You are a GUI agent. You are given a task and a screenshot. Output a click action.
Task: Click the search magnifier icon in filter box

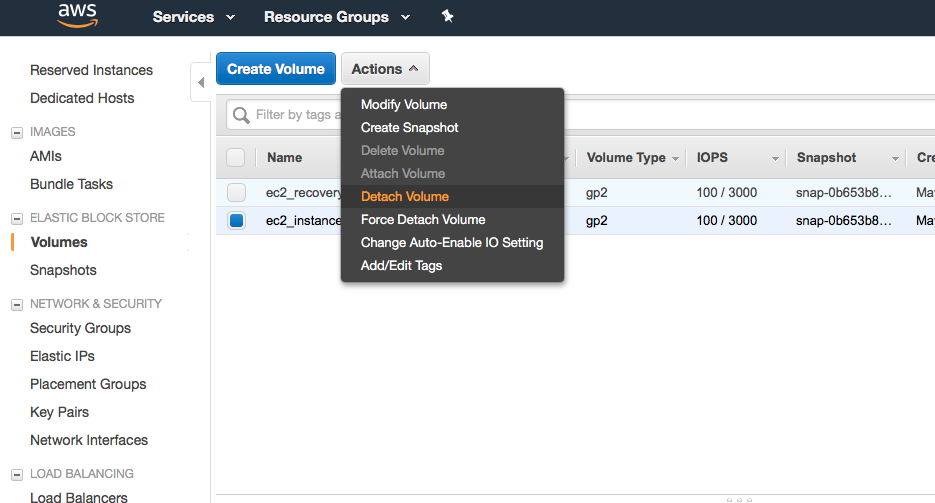241,114
